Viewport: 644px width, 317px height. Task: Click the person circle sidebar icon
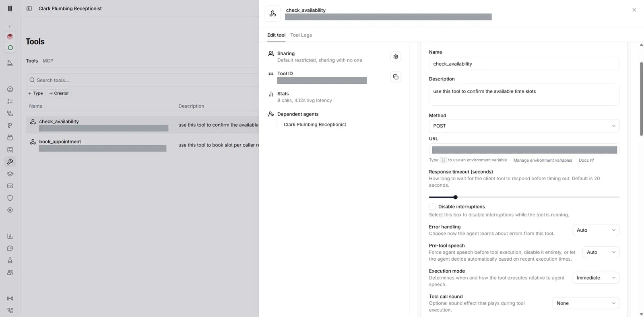coord(10,89)
